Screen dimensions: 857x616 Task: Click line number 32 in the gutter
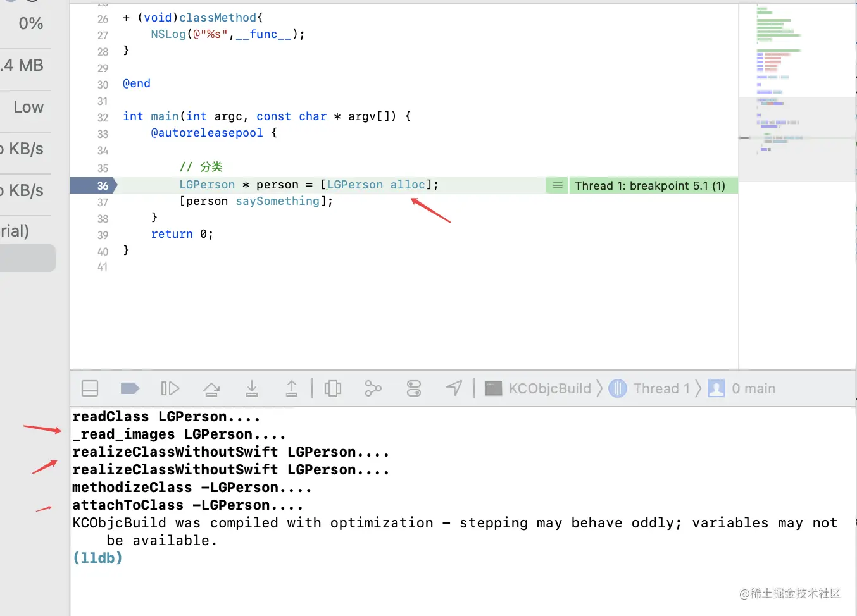click(x=103, y=118)
